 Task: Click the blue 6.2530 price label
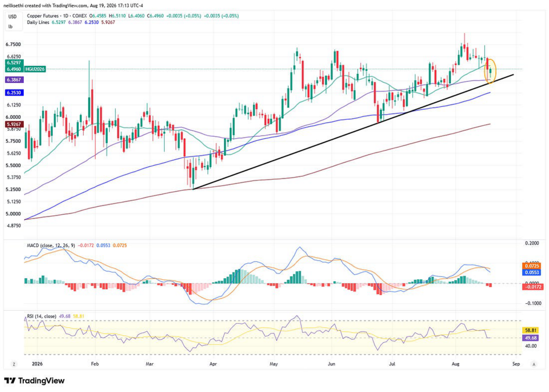click(14, 93)
